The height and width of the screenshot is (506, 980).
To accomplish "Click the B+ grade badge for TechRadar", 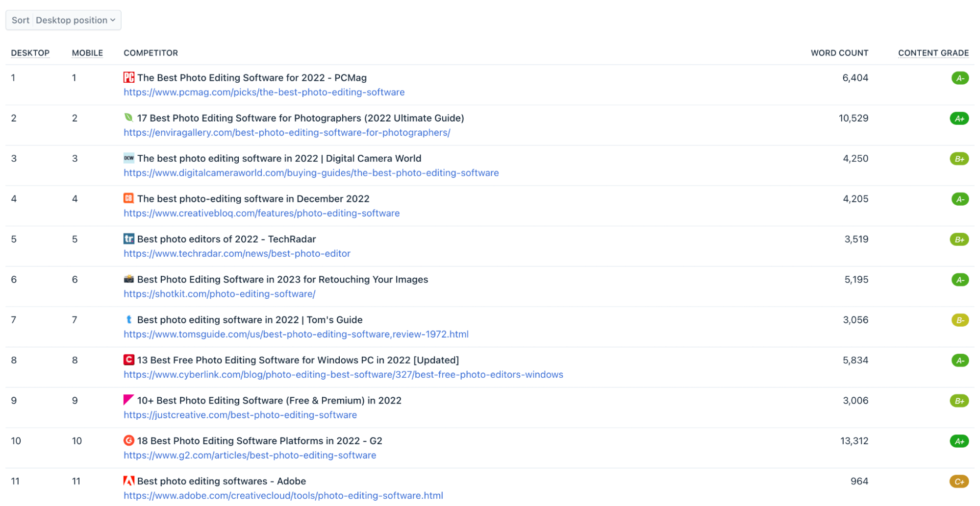I will pos(959,240).
